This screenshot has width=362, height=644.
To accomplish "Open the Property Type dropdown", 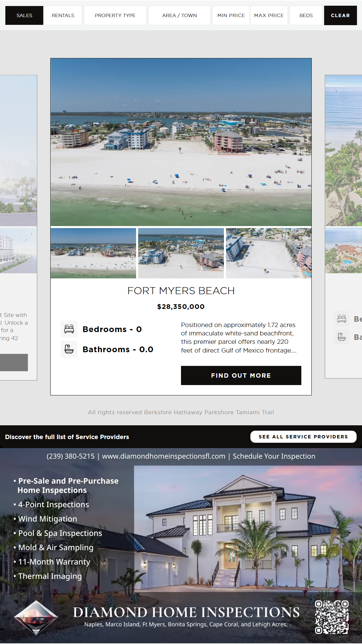I will point(115,15).
